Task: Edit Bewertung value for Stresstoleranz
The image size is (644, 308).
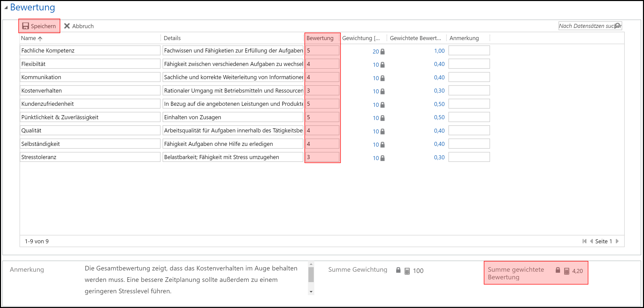Action: (322, 157)
